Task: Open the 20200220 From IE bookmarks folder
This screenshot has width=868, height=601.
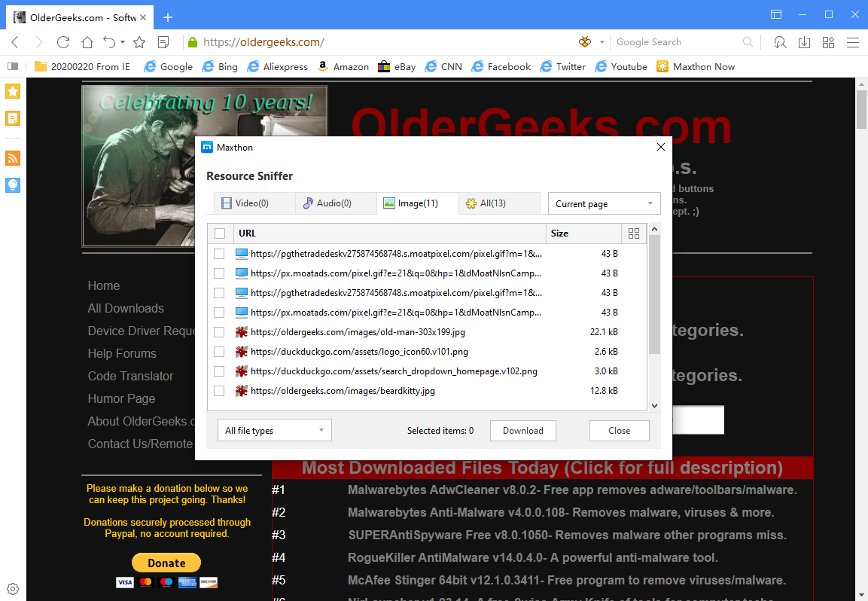Action: 82,66
